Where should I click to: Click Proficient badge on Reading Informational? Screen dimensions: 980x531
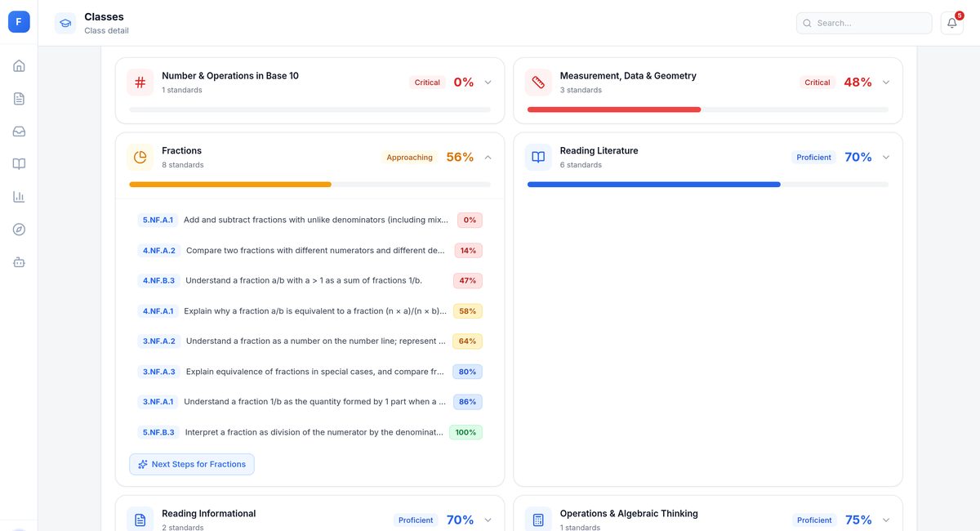[416, 520]
